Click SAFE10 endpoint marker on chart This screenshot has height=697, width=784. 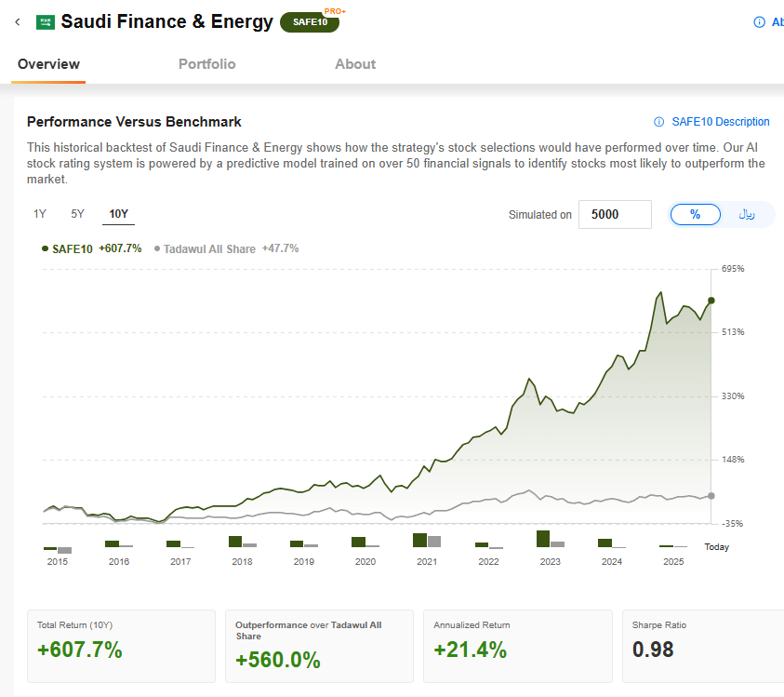[711, 301]
